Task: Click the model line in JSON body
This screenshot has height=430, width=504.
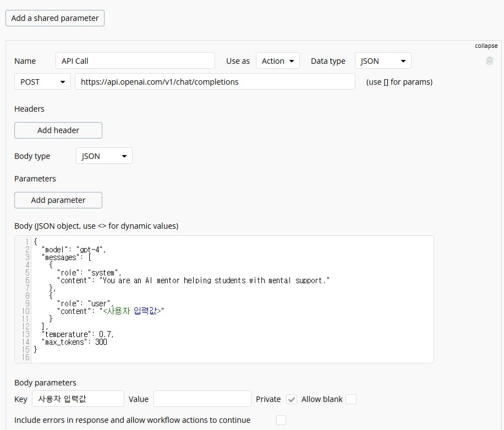Action: pyautogui.click(x=74, y=250)
